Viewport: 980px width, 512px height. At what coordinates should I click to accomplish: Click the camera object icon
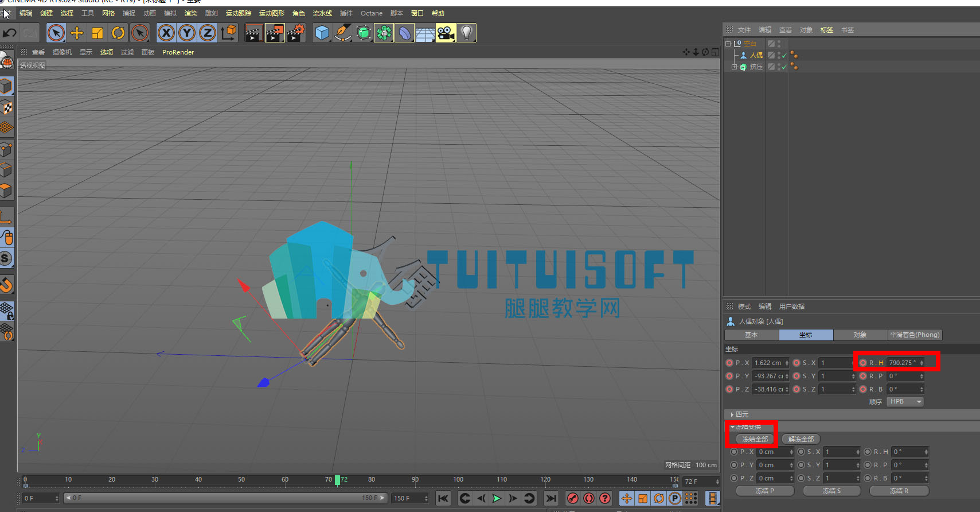(446, 33)
